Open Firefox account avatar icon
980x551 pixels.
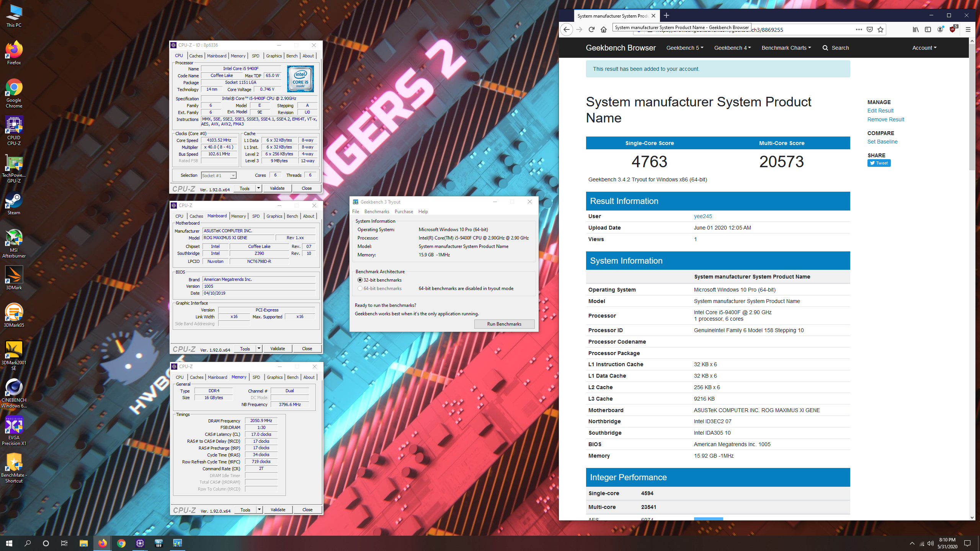pyautogui.click(x=940, y=29)
